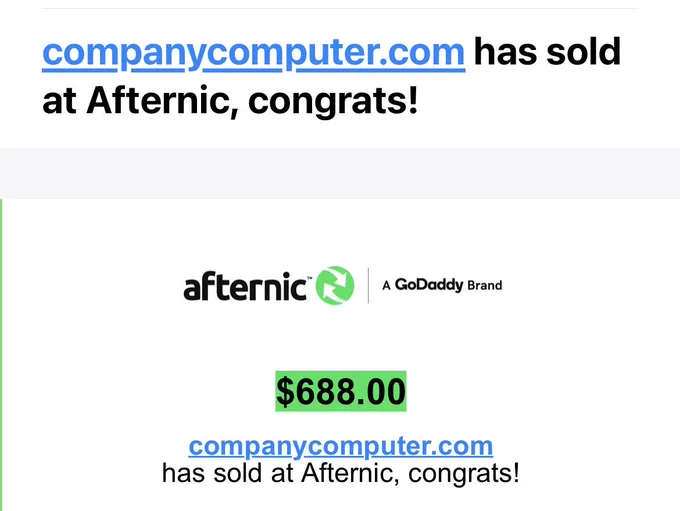This screenshot has height=511, width=680.
Task: Click the afternic wordmark logo
Action: click(245, 286)
